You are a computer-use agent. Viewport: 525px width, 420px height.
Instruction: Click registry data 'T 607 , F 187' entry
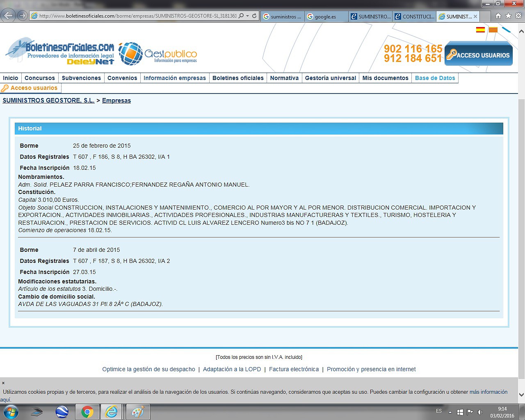[121, 261]
